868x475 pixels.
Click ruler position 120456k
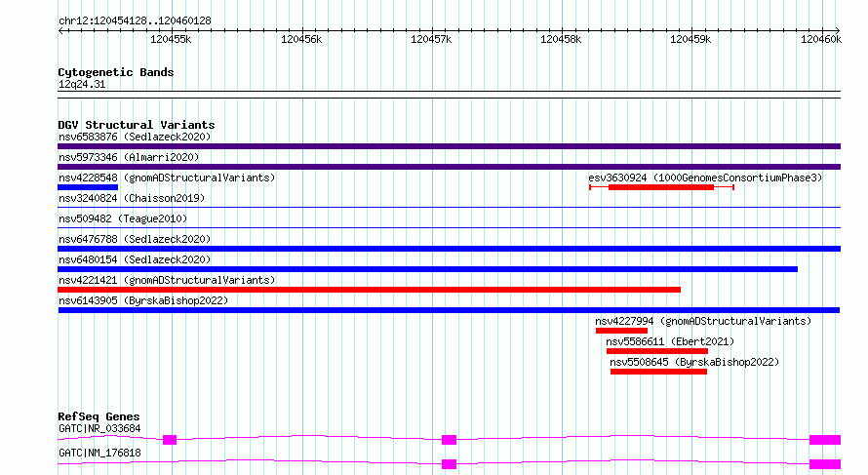301,39
